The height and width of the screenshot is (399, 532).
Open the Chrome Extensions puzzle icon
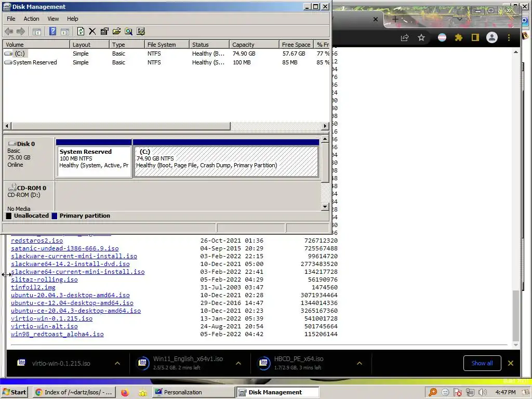point(459,37)
